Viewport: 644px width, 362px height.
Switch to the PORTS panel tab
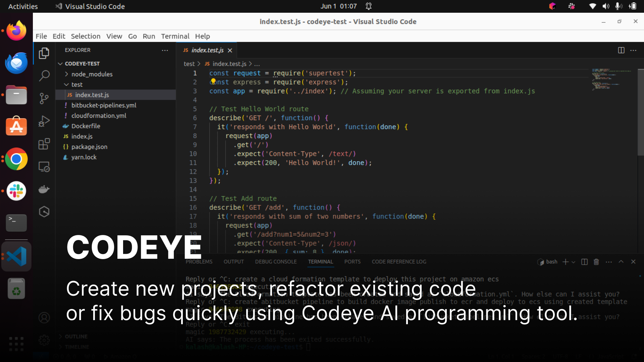tap(352, 262)
